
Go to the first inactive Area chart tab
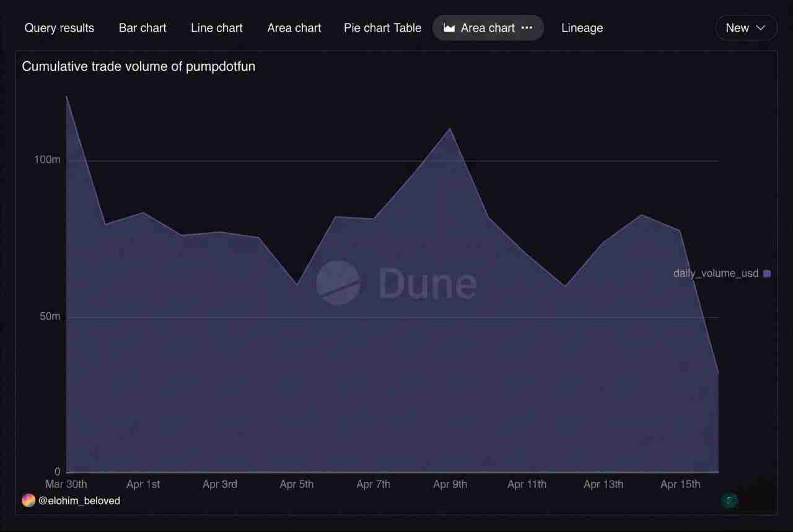tap(294, 28)
